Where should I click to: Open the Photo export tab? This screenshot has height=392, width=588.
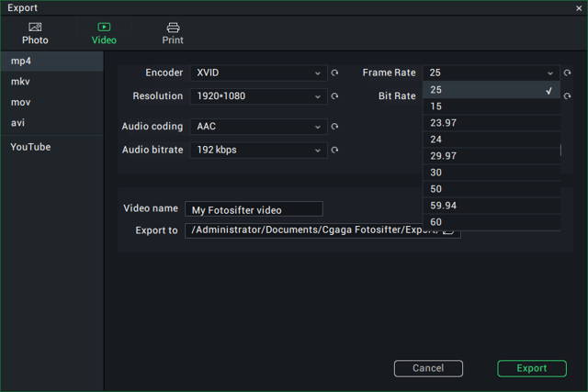[35, 33]
